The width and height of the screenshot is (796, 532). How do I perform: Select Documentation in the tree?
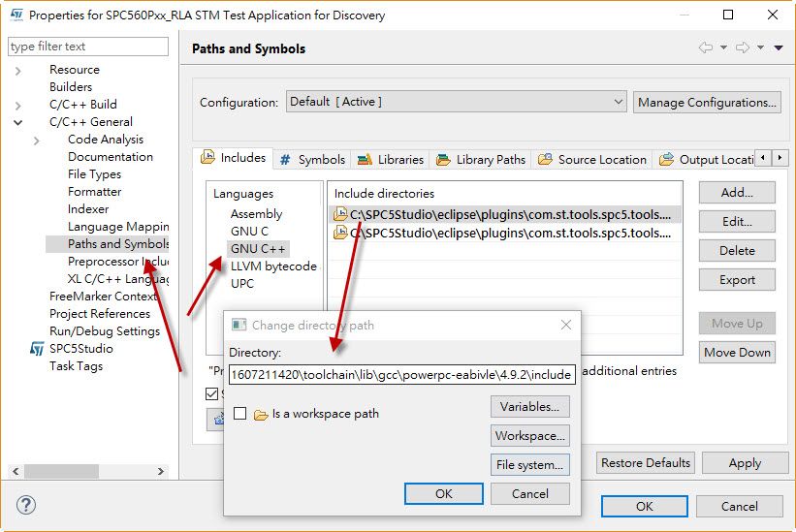111,157
